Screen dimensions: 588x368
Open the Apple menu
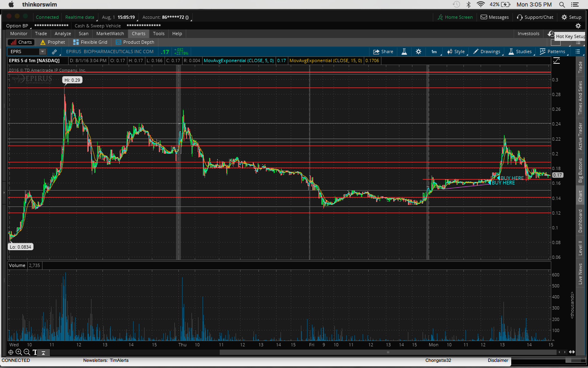pos(11,4)
